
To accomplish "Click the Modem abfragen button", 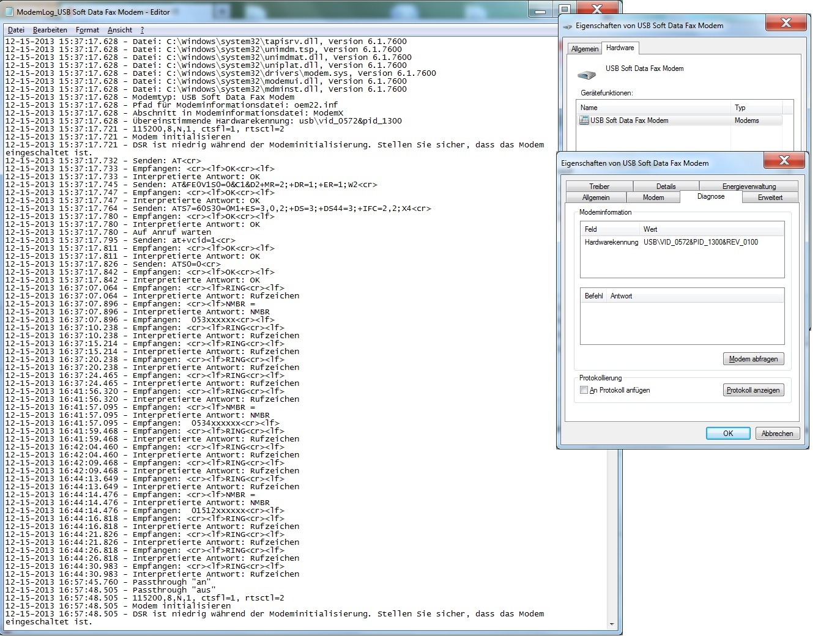I will coord(753,359).
